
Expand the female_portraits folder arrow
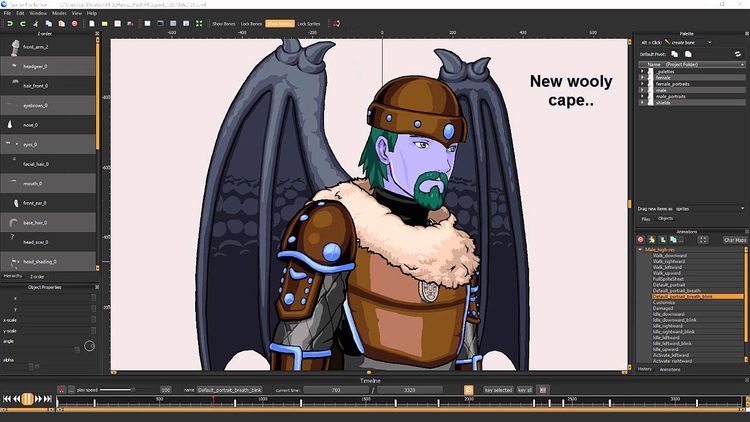click(x=642, y=84)
